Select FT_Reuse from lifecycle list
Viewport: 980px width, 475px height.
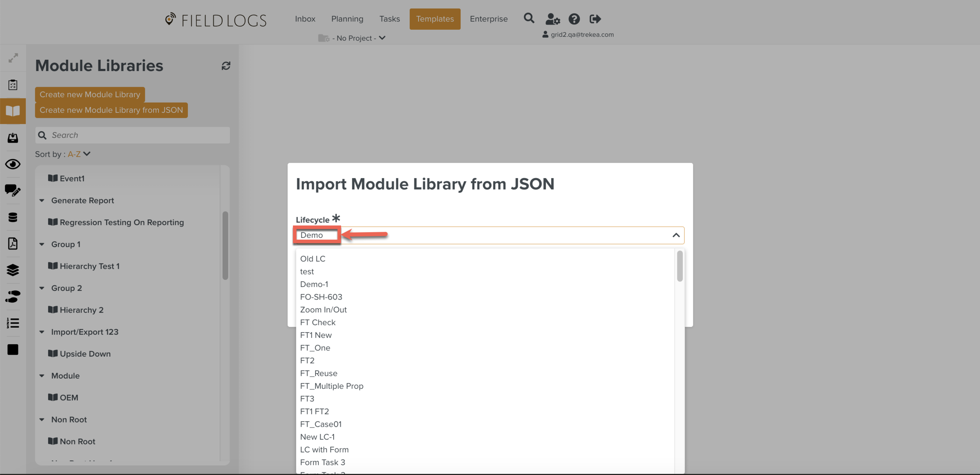[x=318, y=373]
